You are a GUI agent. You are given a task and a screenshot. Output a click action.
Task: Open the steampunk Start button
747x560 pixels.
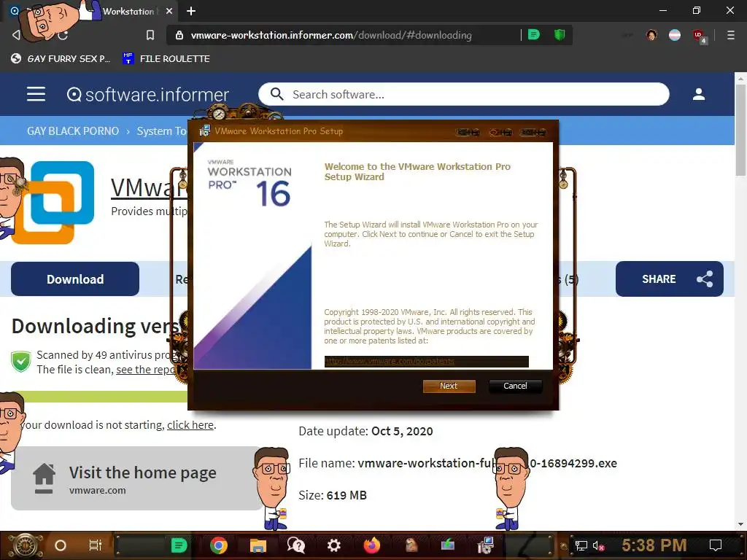24,545
